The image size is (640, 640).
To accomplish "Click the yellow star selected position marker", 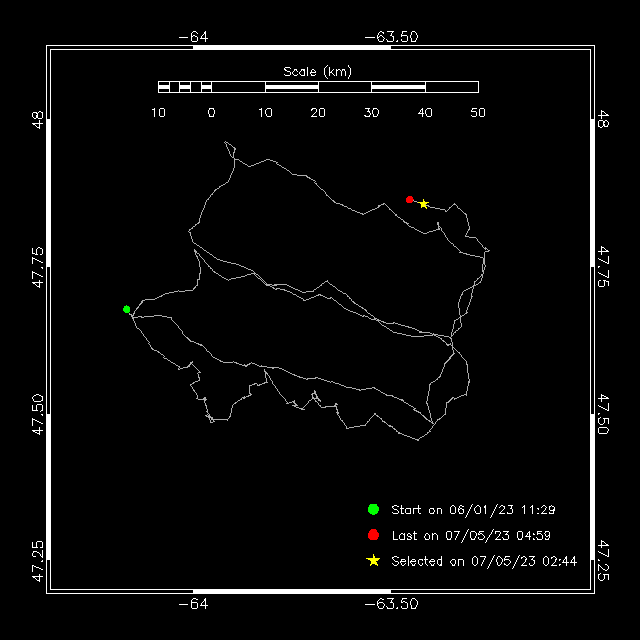I will click(424, 204).
